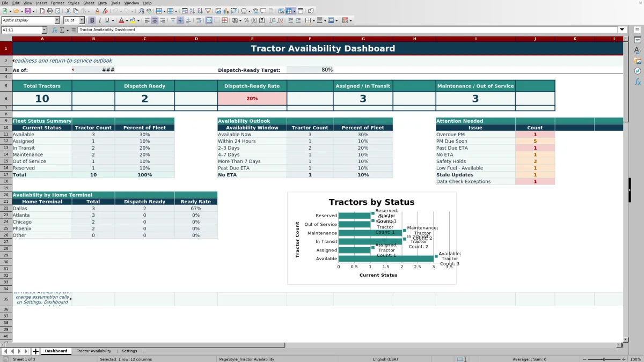Click the font color red A swatch
The width and height of the screenshot is (644, 362).
(121, 20)
